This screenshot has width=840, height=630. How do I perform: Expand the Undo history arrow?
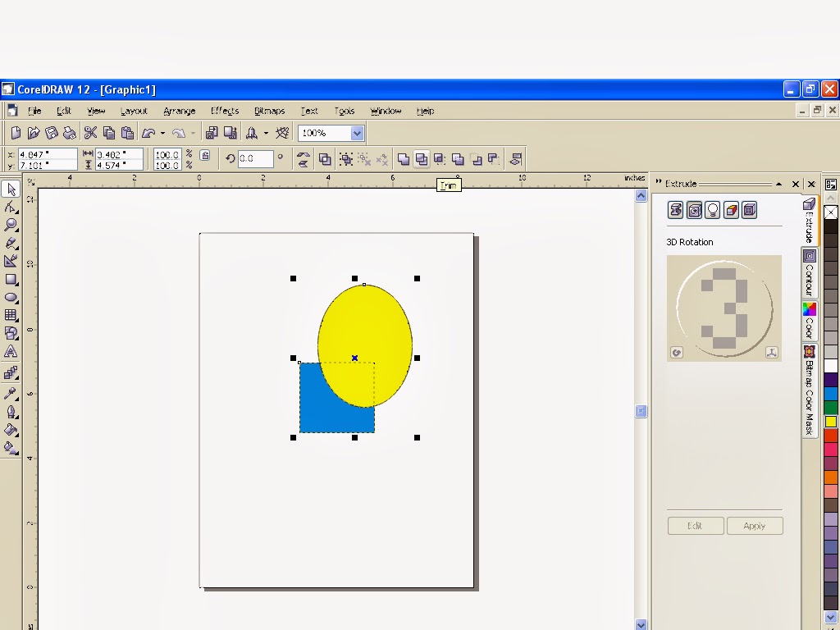tap(163, 133)
